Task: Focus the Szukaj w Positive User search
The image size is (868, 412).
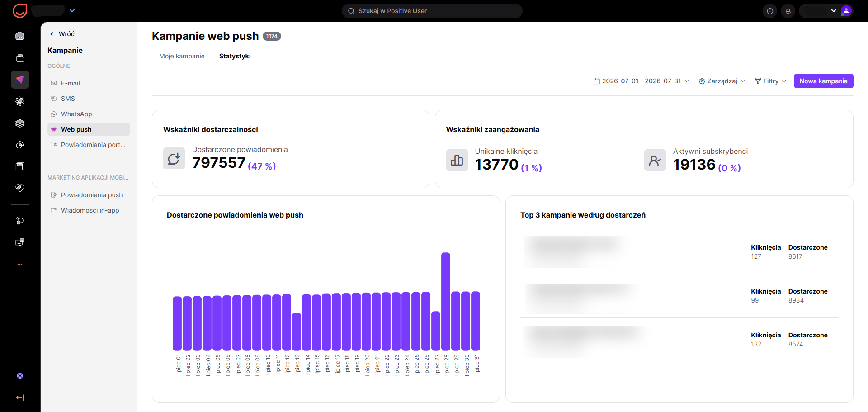Action: pos(432,11)
